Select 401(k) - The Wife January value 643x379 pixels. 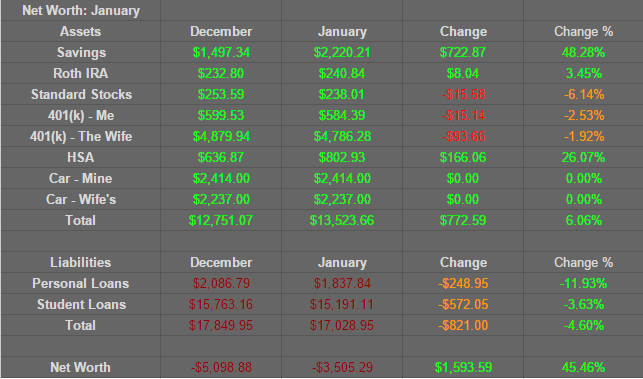pos(342,136)
